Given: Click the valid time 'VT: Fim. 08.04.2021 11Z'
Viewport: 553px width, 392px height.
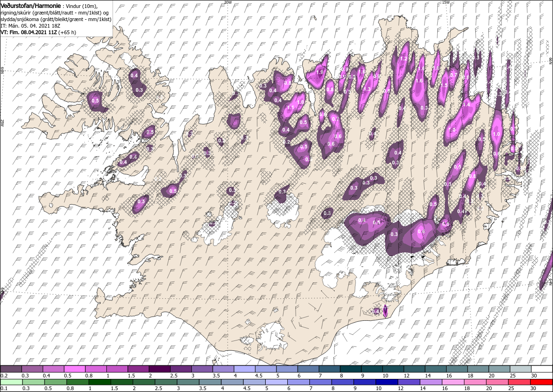Looking at the screenshot, I should (29, 32).
